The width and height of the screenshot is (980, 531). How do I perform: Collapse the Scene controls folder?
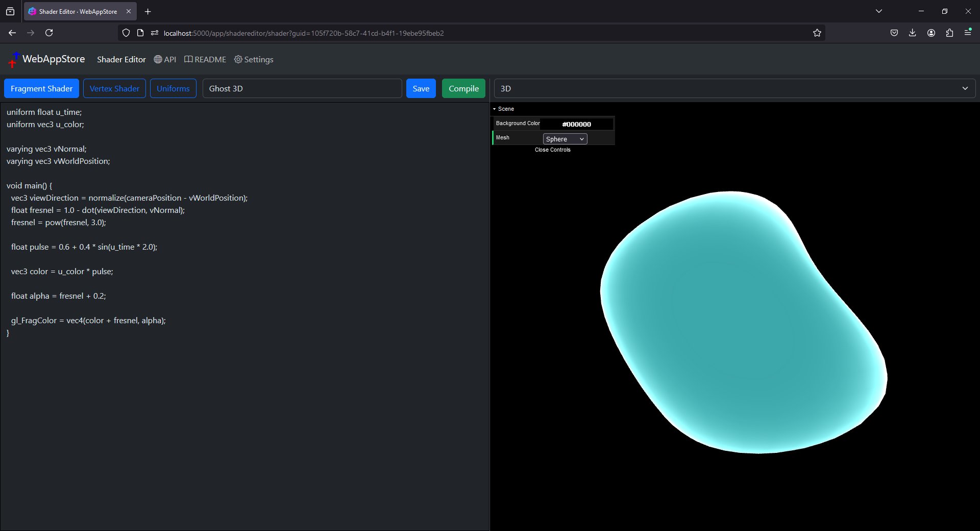[505, 109]
